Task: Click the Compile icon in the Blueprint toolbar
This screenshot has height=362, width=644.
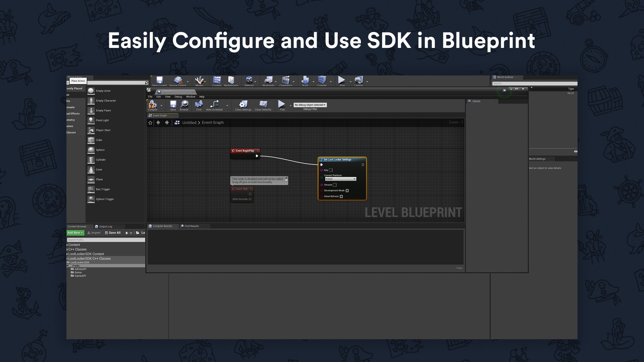Action: (x=153, y=105)
